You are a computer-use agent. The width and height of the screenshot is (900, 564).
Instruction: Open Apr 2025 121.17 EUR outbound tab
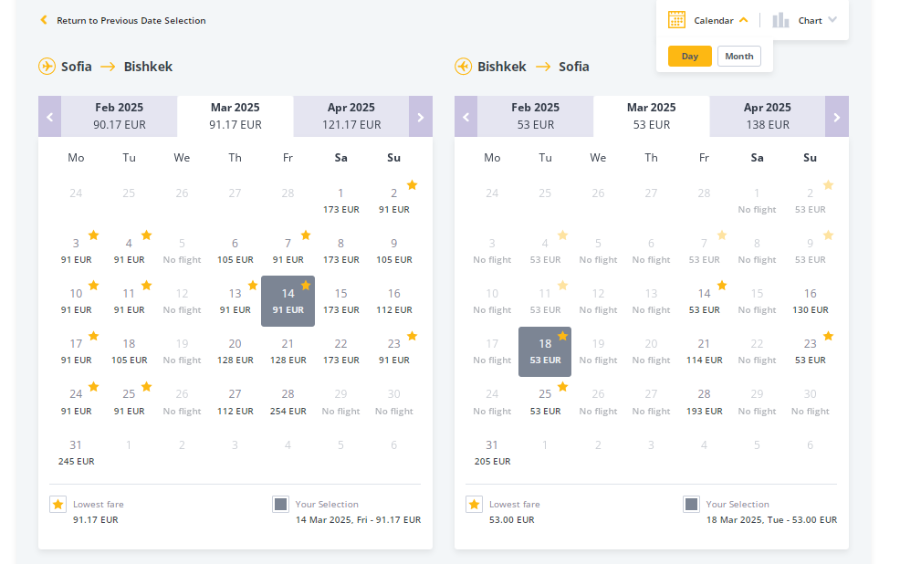point(351,116)
